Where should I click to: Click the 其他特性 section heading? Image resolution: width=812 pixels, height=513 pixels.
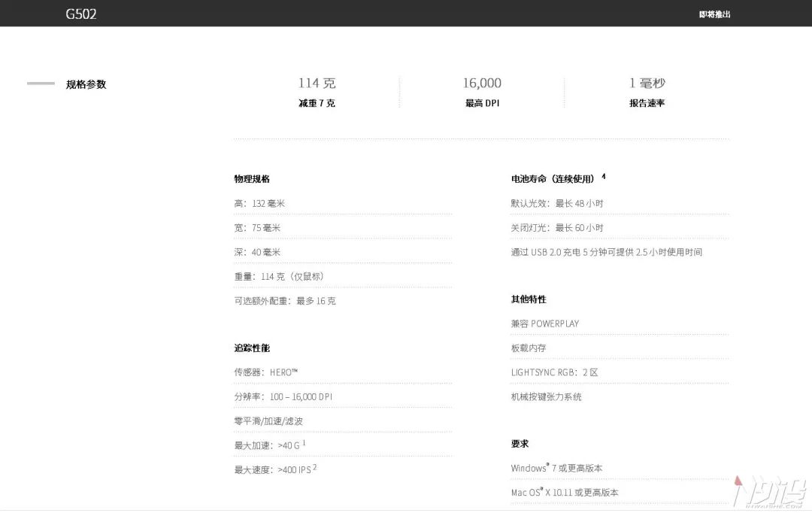click(x=527, y=299)
